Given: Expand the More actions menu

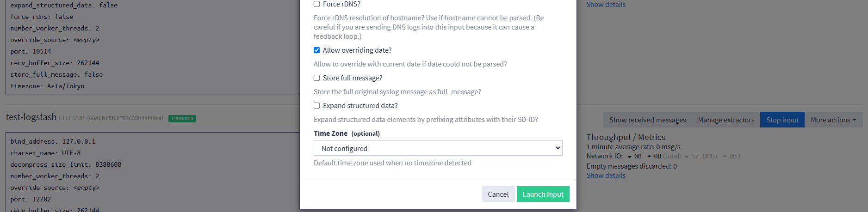Looking at the screenshot, I should click(833, 120).
